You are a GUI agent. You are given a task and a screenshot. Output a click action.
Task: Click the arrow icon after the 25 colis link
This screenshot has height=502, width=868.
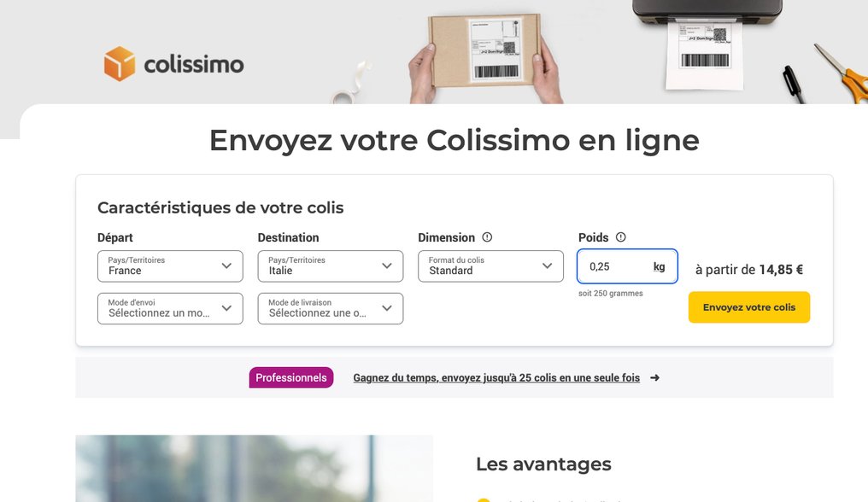pyautogui.click(x=655, y=378)
